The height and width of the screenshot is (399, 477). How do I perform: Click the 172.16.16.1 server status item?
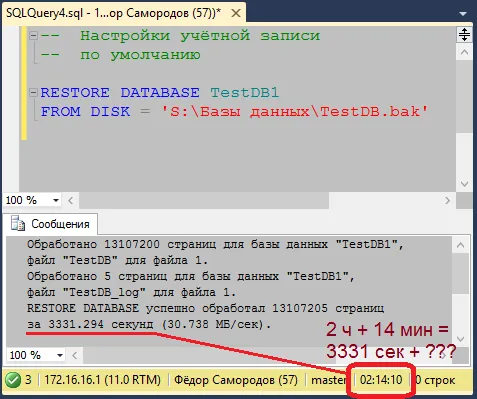click(102, 380)
